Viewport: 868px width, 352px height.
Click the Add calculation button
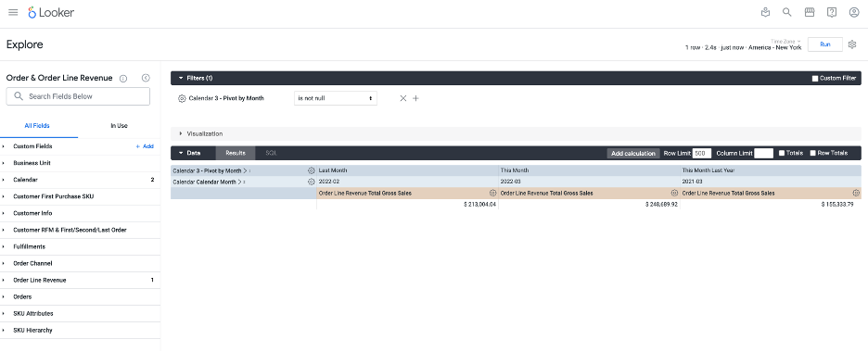[x=632, y=153]
